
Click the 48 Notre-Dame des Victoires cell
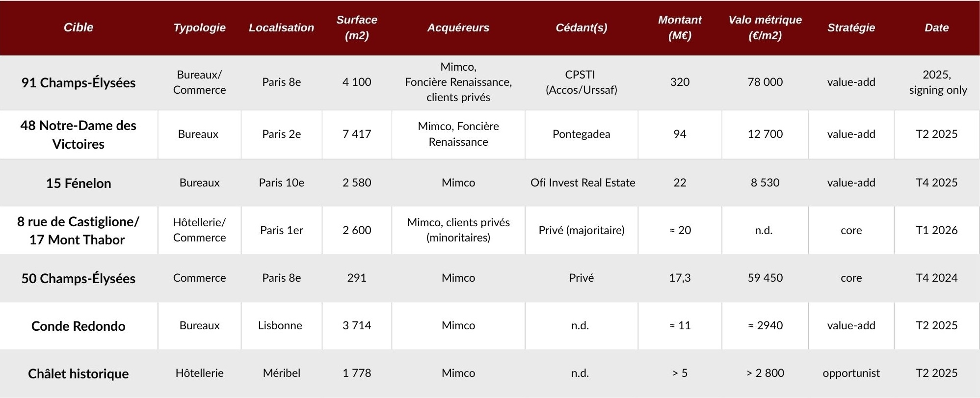(x=79, y=134)
